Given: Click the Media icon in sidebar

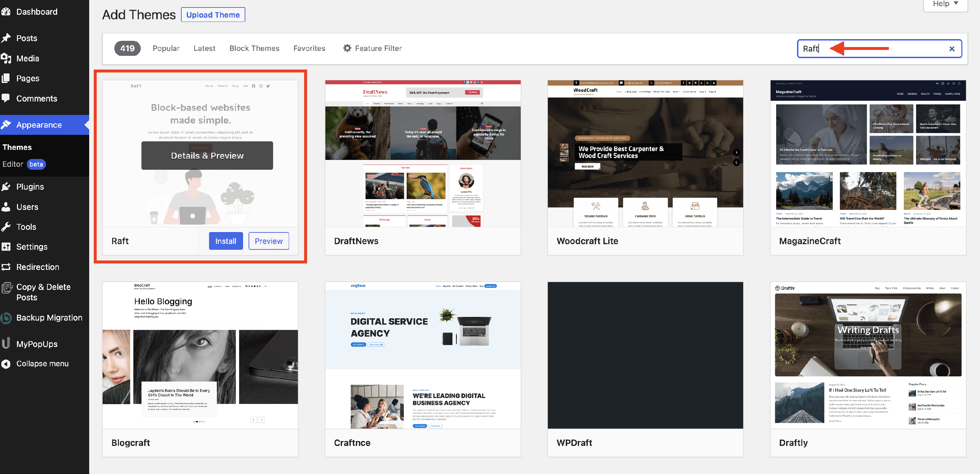Looking at the screenshot, I should (6, 58).
